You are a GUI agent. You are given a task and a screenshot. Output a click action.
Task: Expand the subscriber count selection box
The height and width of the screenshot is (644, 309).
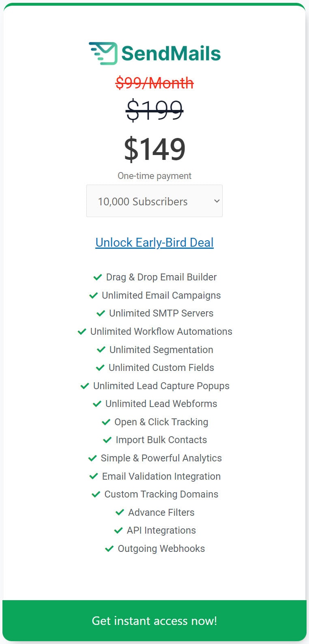coord(154,201)
